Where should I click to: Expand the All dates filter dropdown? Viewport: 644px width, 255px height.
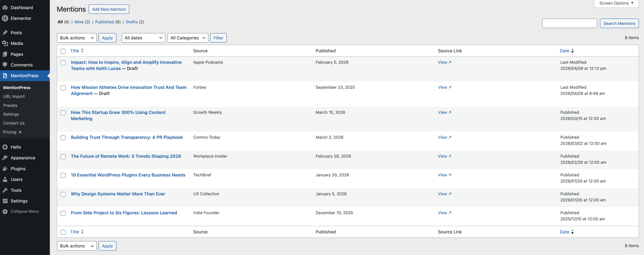point(143,38)
